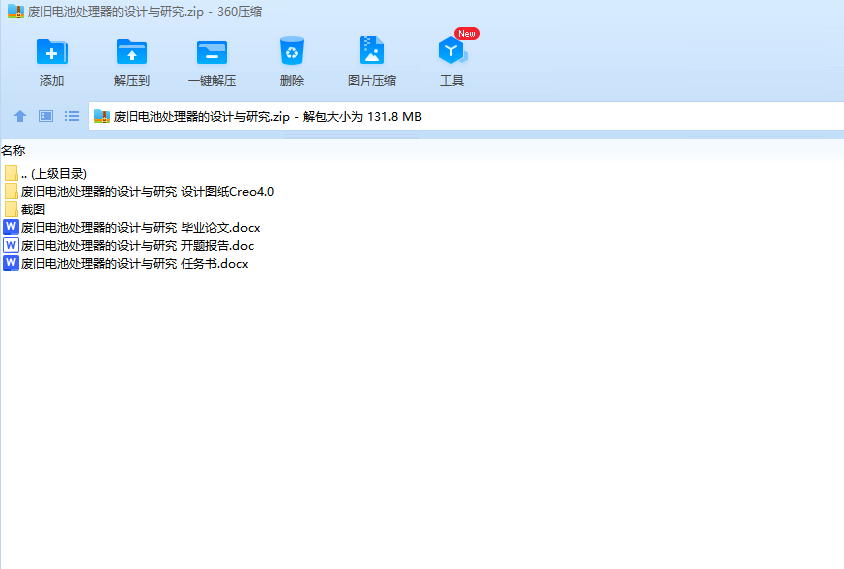Select the 开题报告.doc file
The height and width of the screenshot is (569, 844).
(129, 245)
